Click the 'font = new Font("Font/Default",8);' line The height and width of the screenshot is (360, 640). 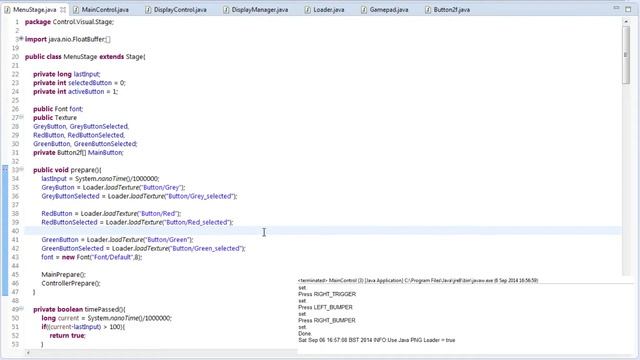click(x=92, y=257)
